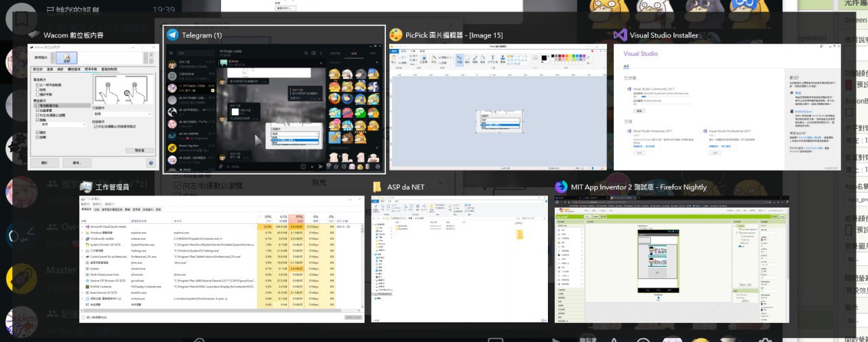Click the "ASP da NET" title label
868x342 pixels.
(406, 187)
